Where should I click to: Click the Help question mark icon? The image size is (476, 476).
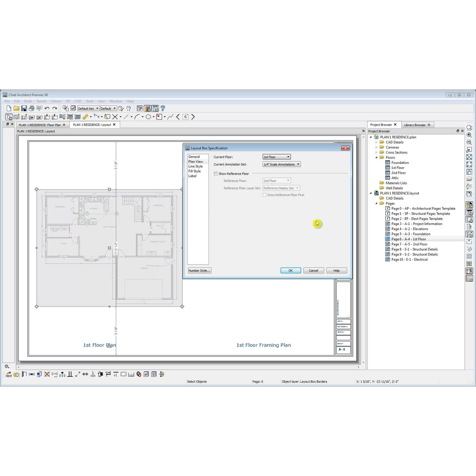click(163, 108)
